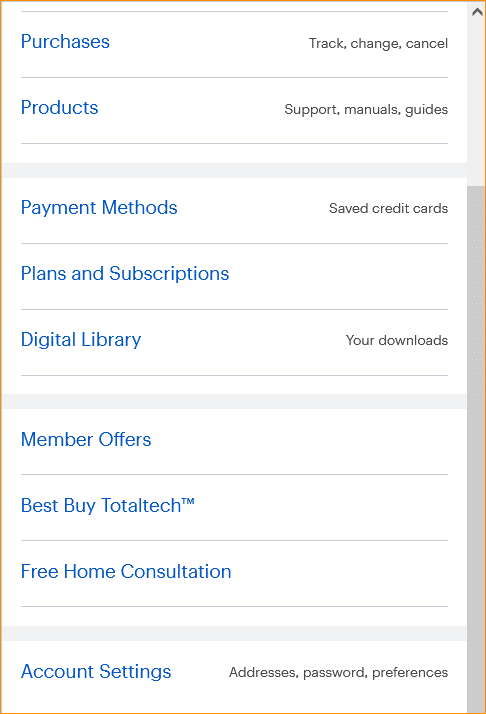Click the "Support, manuals, guides" description

pyautogui.click(x=366, y=109)
